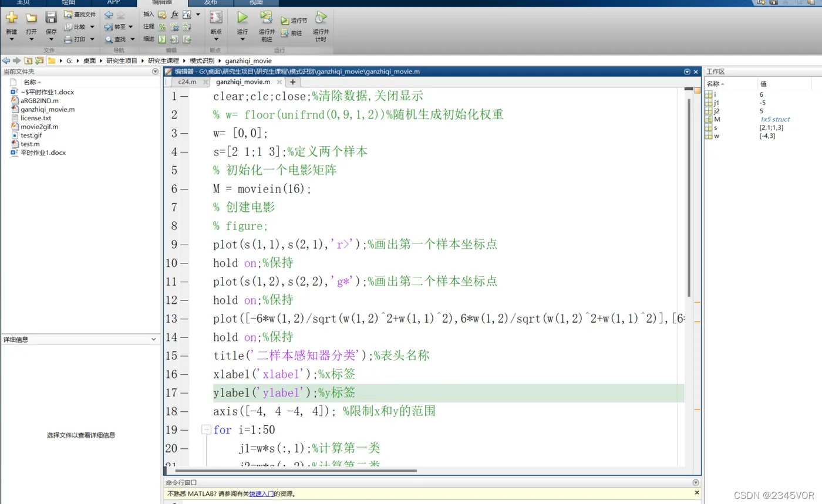Click the navigate back arrow in 导航 group
This screenshot has height=504, width=822.
109,14
